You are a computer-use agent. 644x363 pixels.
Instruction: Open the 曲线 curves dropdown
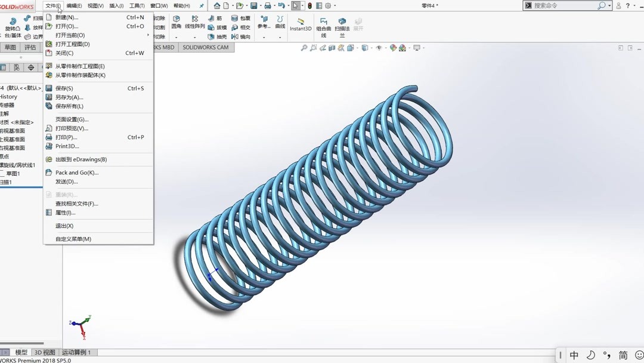pos(280,37)
